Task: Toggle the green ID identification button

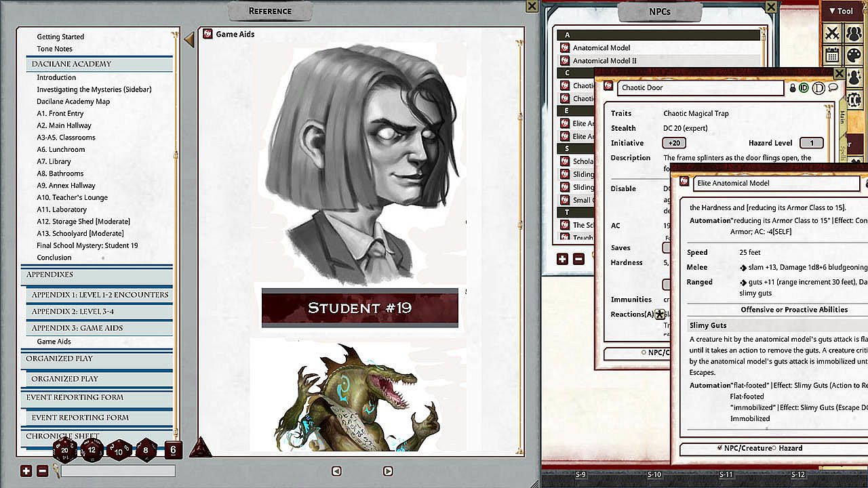Action: click(x=804, y=88)
